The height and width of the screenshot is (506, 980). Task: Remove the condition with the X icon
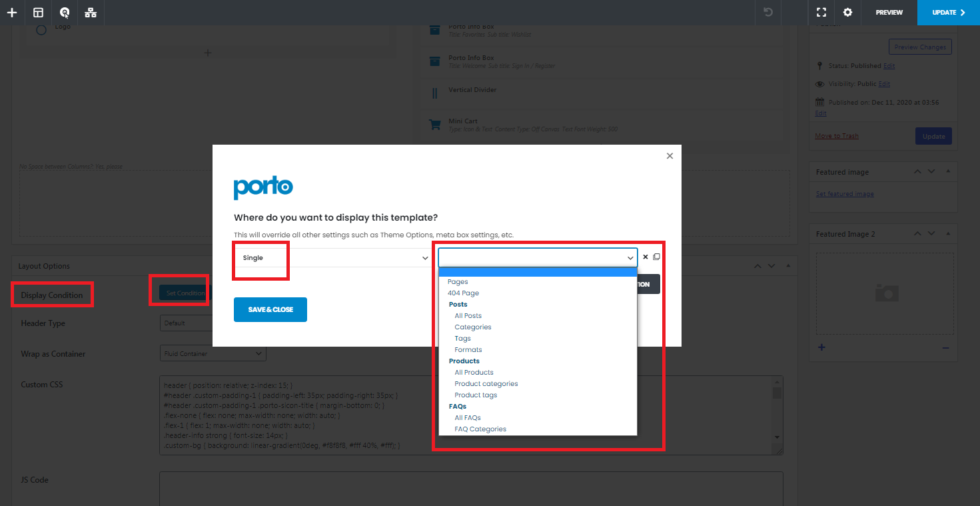[645, 257]
